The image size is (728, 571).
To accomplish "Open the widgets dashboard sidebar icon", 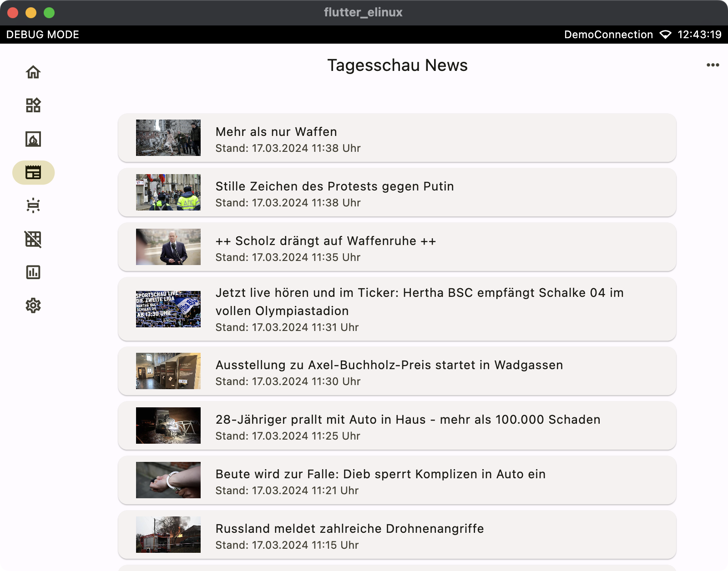I will 33,105.
